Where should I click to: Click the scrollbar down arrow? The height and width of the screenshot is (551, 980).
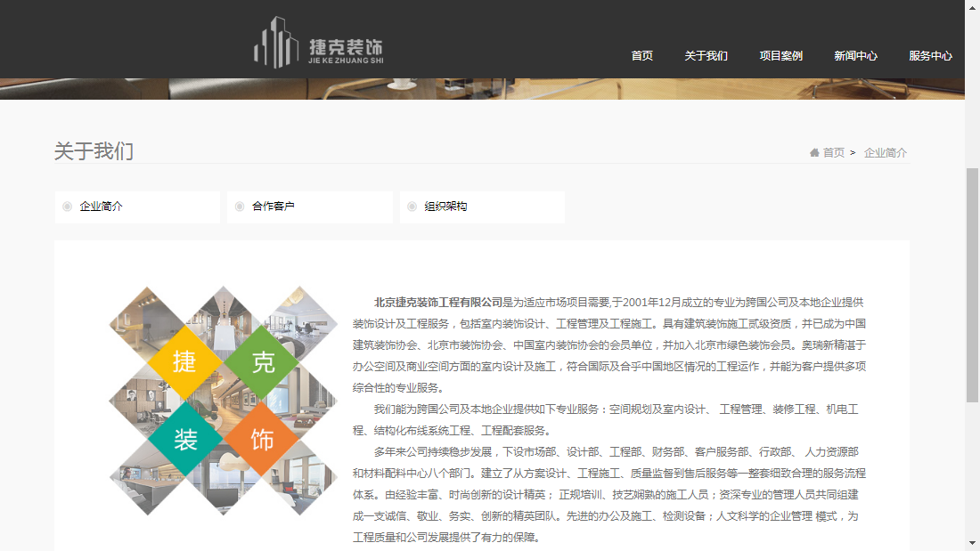click(x=973, y=544)
